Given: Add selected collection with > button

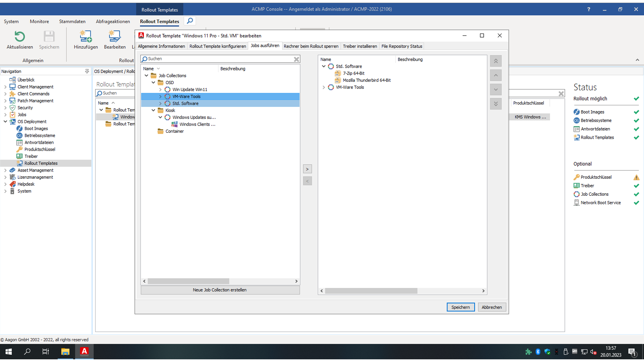Looking at the screenshot, I should pyautogui.click(x=307, y=169).
